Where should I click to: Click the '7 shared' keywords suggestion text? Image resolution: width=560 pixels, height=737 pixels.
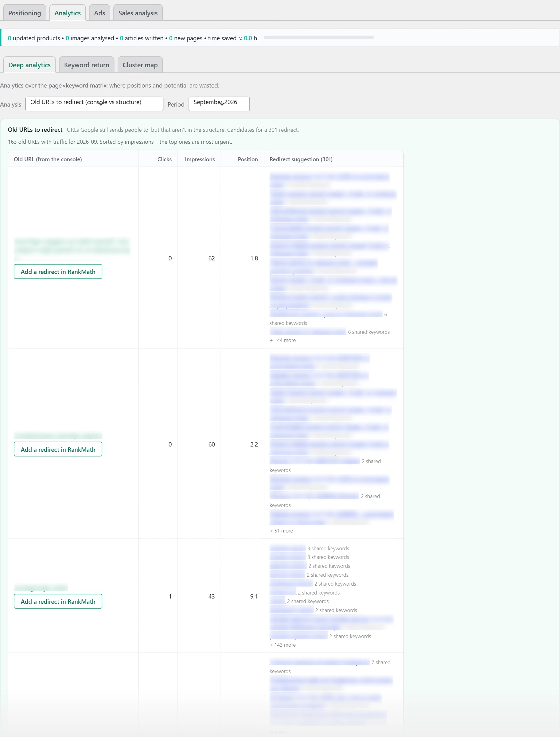tap(381, 662)
